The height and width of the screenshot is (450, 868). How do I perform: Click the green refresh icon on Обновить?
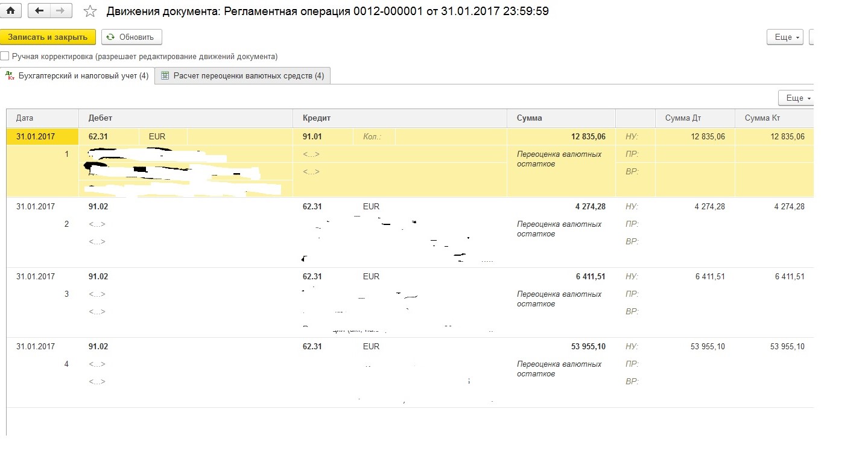(x=110, y=37)
